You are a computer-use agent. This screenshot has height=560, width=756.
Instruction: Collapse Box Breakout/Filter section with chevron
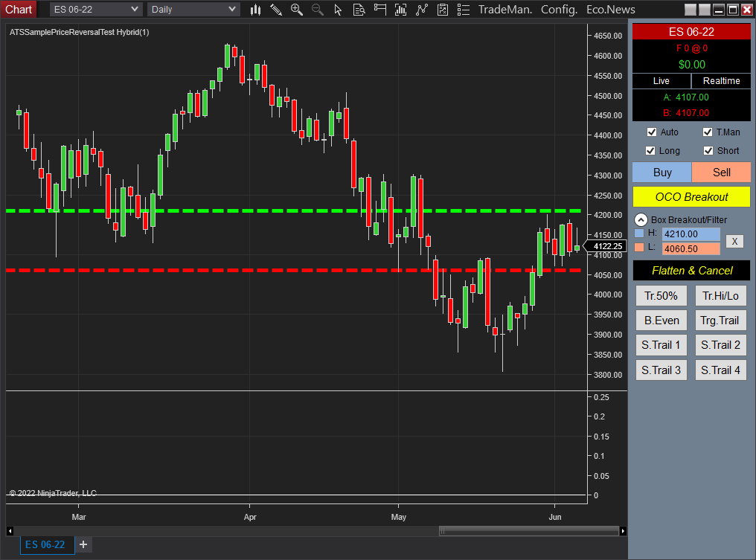[x=641, y=219]
